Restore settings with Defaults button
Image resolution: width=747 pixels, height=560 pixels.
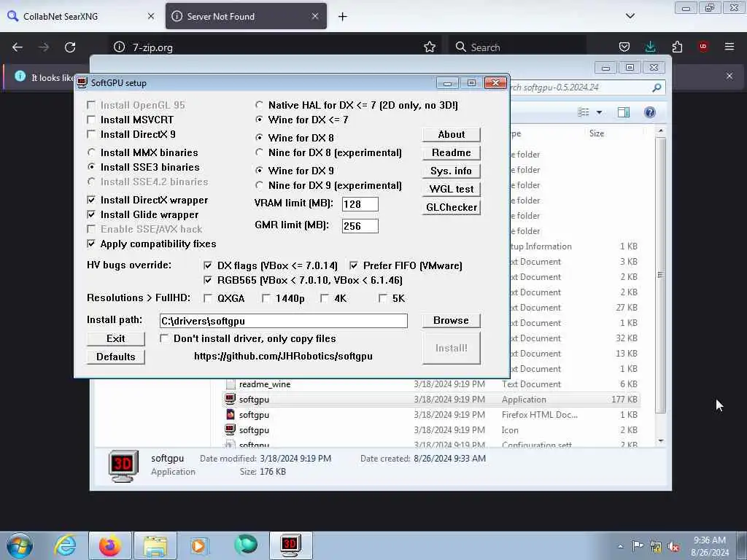(116, 357)
